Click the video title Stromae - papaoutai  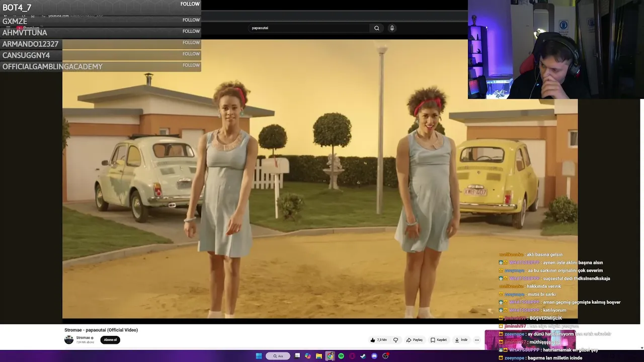click(101, 330)
